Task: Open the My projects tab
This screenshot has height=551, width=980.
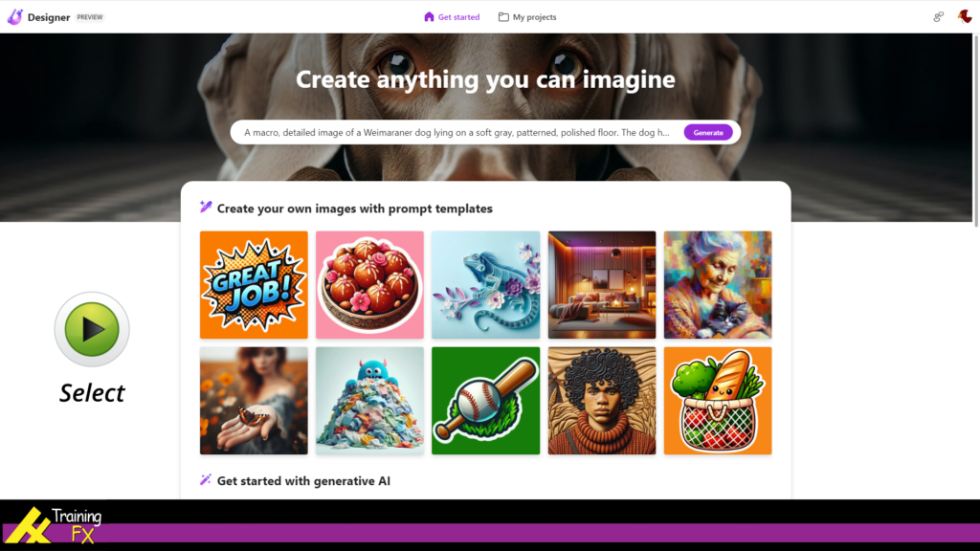Action: [x=527, y=17]
